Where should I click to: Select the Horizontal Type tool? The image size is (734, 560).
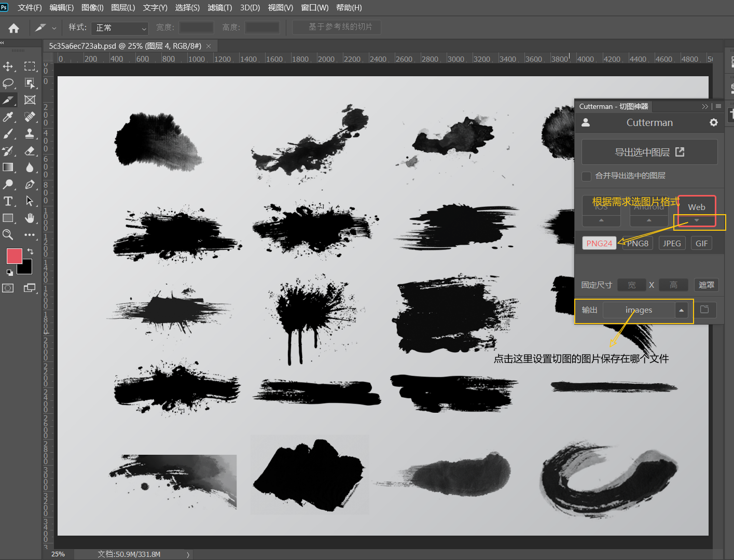(8, 201)
